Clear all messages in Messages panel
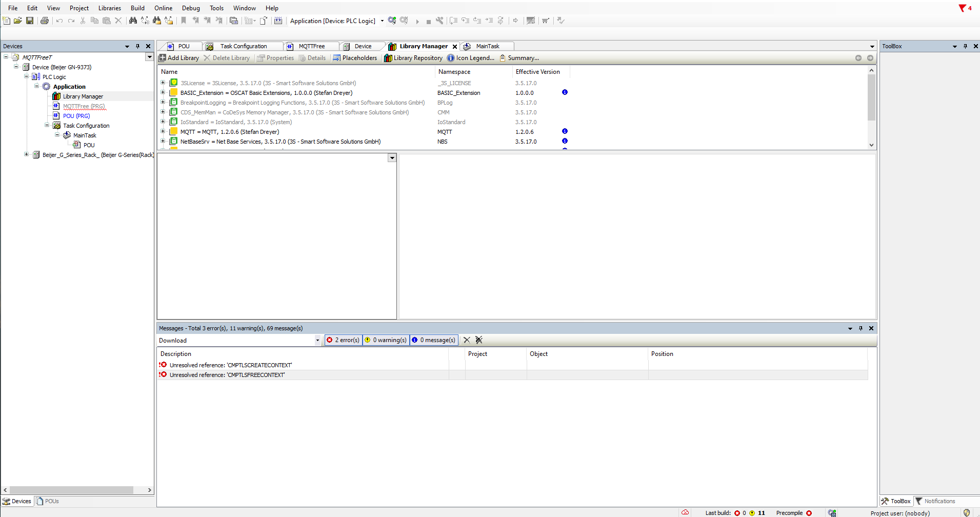 478,340
